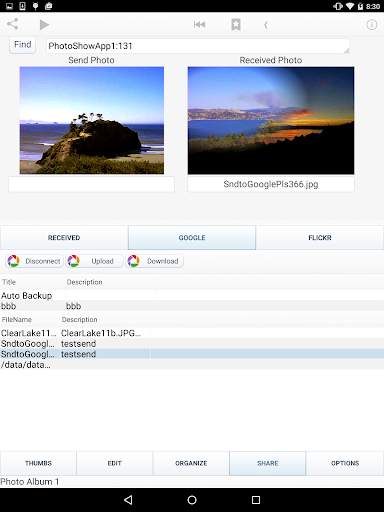Tap the Wi-Fi status icon
The image size is (384, 512).
tap(350, 6)
